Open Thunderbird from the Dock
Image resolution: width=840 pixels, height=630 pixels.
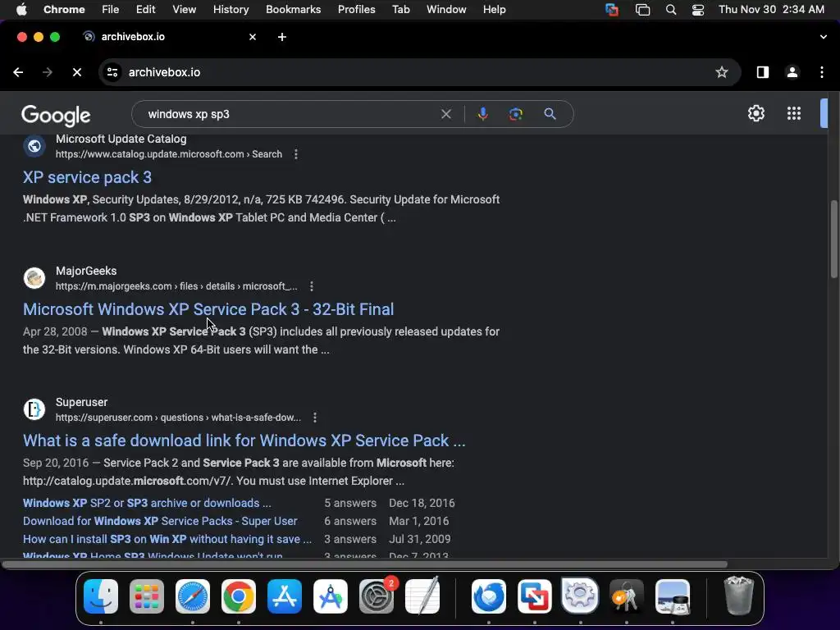click(489, 596)
